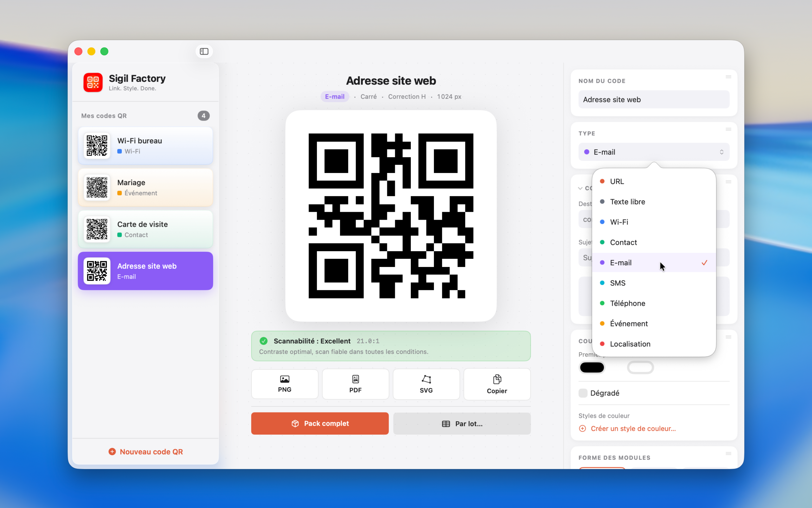
Task: Click the table icon on Par lot
Action: click(x=446, y=424)
